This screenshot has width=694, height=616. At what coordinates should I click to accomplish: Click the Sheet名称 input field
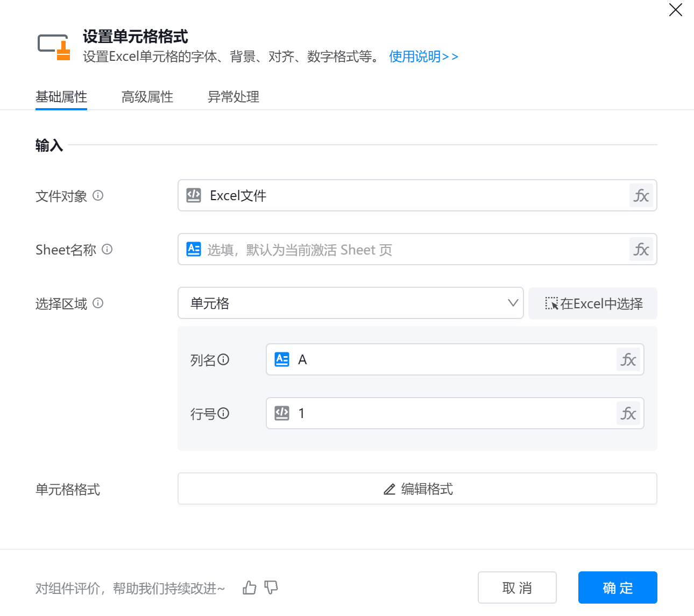coord(409,250)
